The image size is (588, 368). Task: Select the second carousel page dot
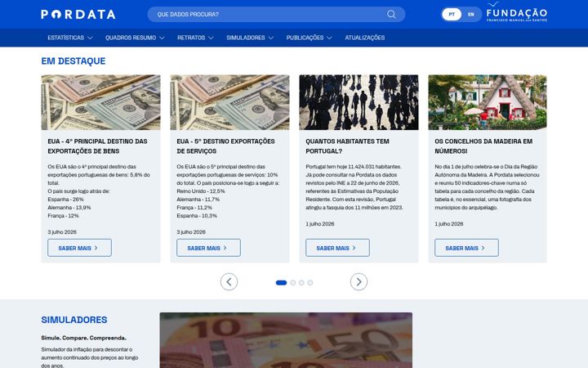click(293, 283)
